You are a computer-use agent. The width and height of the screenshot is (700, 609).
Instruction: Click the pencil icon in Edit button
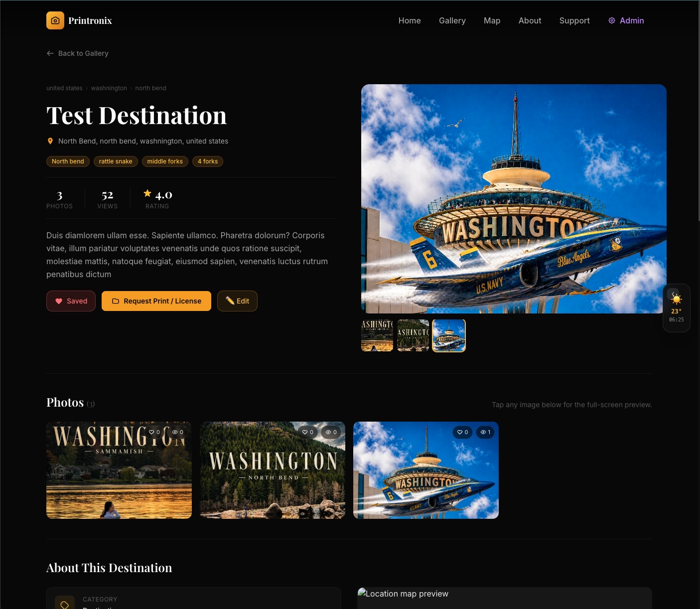[230, 301]
